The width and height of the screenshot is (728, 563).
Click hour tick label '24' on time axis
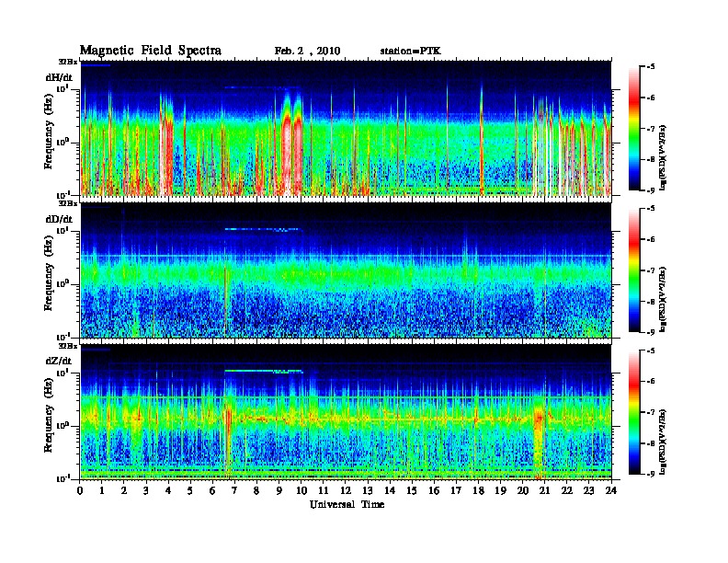click(611, 490)
